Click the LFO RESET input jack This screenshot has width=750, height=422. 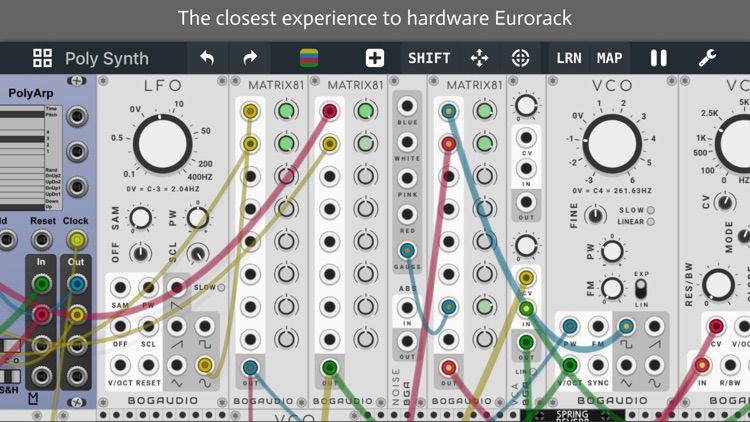click(x=148, y=365)
